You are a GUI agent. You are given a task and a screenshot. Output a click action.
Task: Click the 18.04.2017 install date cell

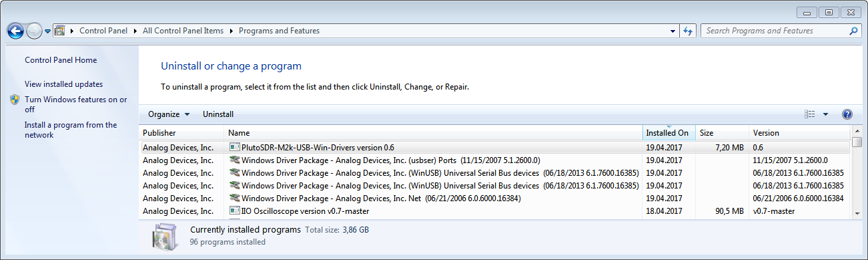[x=664, y=211]
